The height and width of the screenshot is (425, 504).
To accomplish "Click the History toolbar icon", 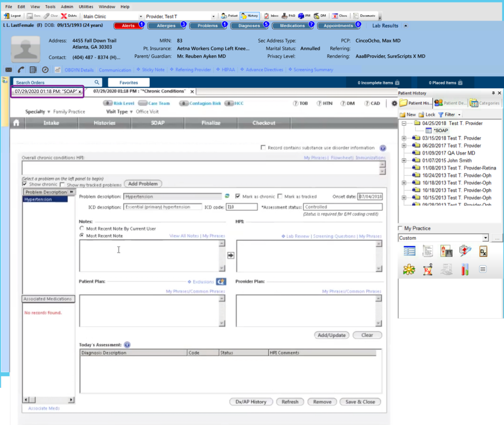I will pos(250,16).
